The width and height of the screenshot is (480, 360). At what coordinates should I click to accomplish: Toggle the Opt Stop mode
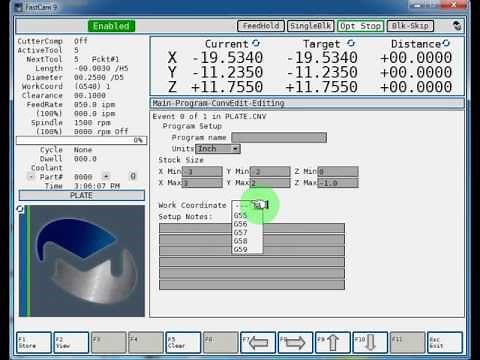tap(360, 26)
